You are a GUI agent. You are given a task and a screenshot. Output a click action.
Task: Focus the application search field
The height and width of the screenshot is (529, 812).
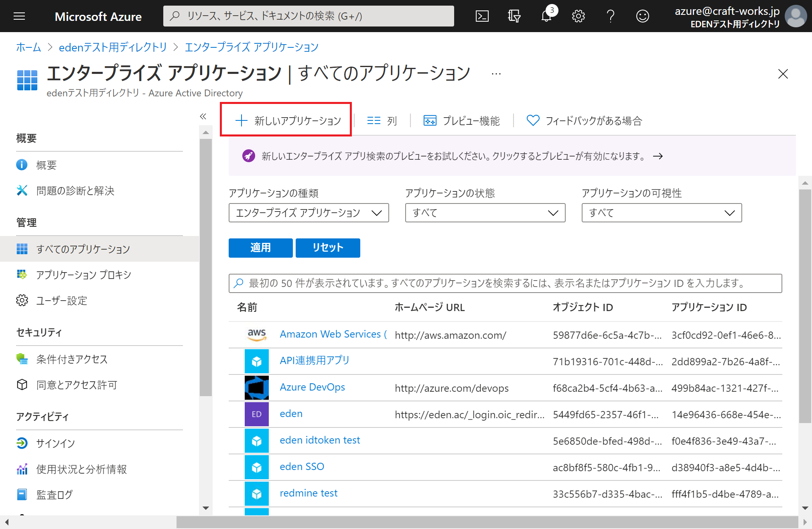pyautogui.click(x=505, y=283)
